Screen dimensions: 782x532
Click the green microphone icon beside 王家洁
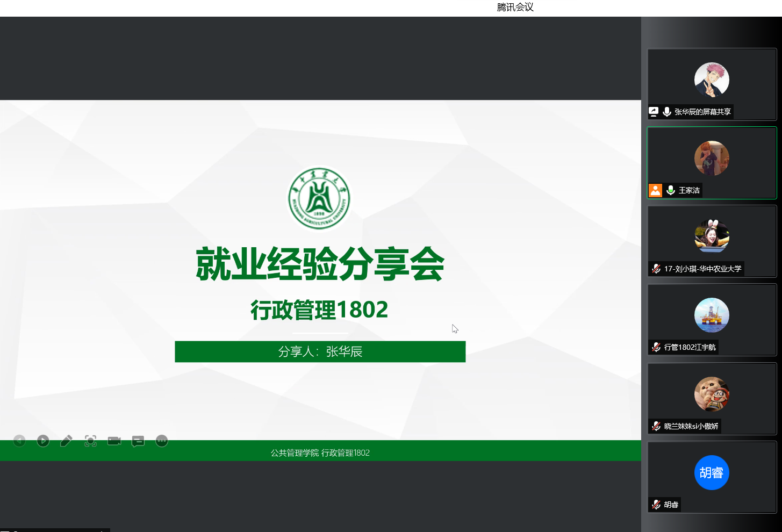671,190
